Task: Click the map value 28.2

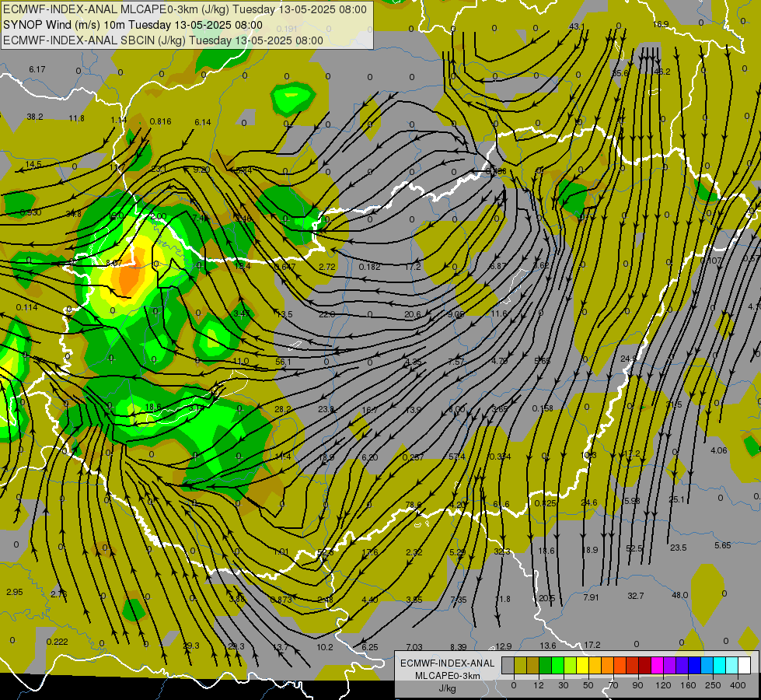Action: pyautogui.click(x=283, y=410)
